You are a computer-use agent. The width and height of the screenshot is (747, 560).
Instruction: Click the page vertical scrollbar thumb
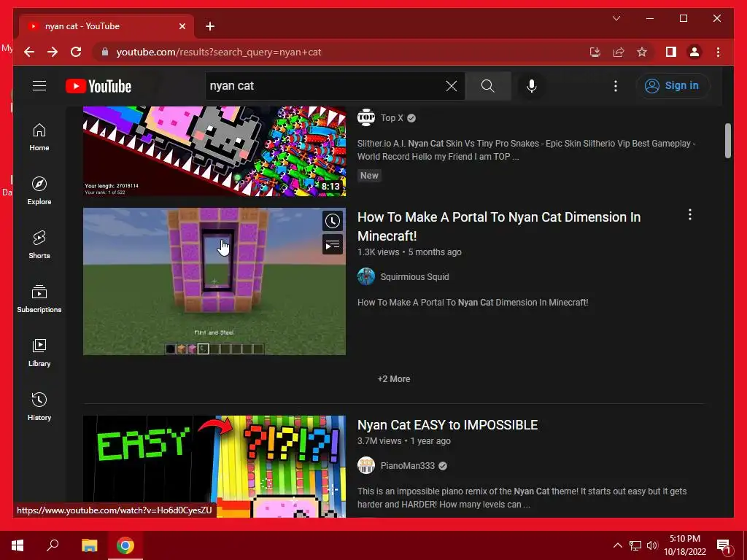point(727,141)
